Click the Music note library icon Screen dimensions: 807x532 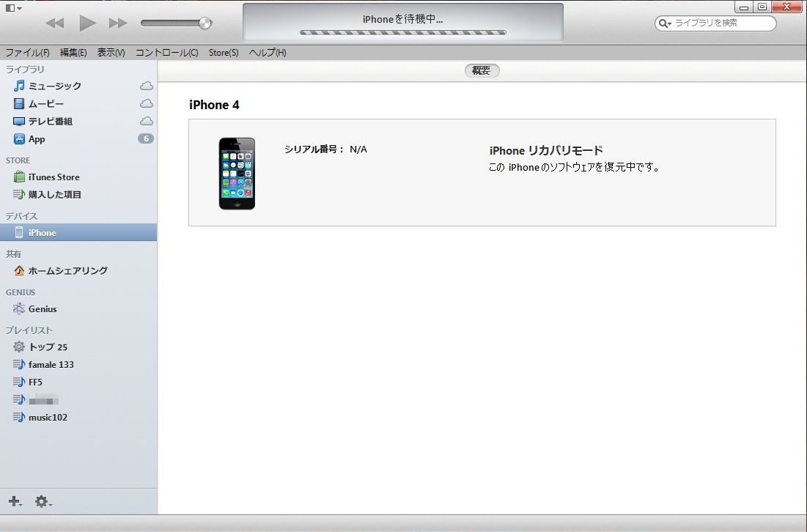pyautogui.click(x=19, y=86)
